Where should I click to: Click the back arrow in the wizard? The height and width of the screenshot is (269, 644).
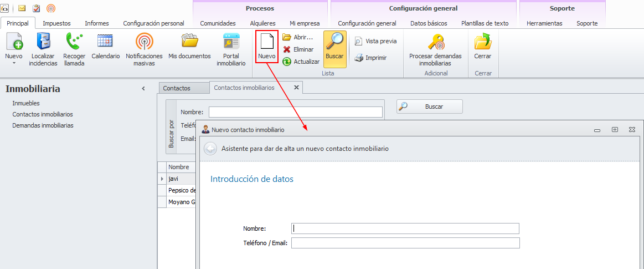[x=210, y=149]
